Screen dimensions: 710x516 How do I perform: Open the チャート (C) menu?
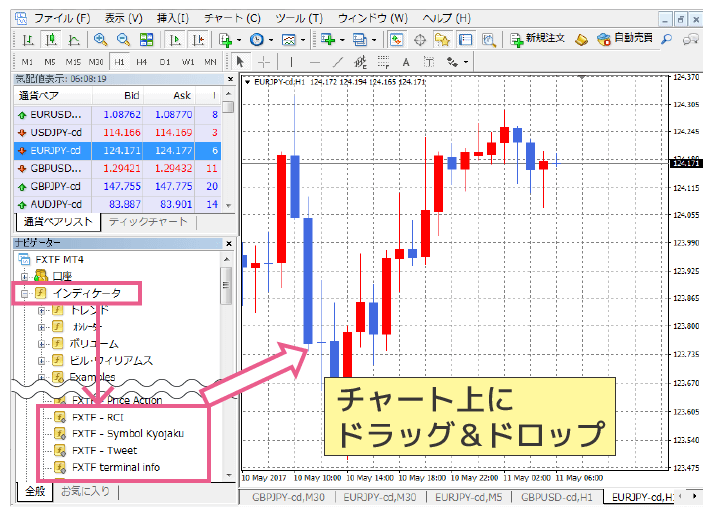pos(232,18)
